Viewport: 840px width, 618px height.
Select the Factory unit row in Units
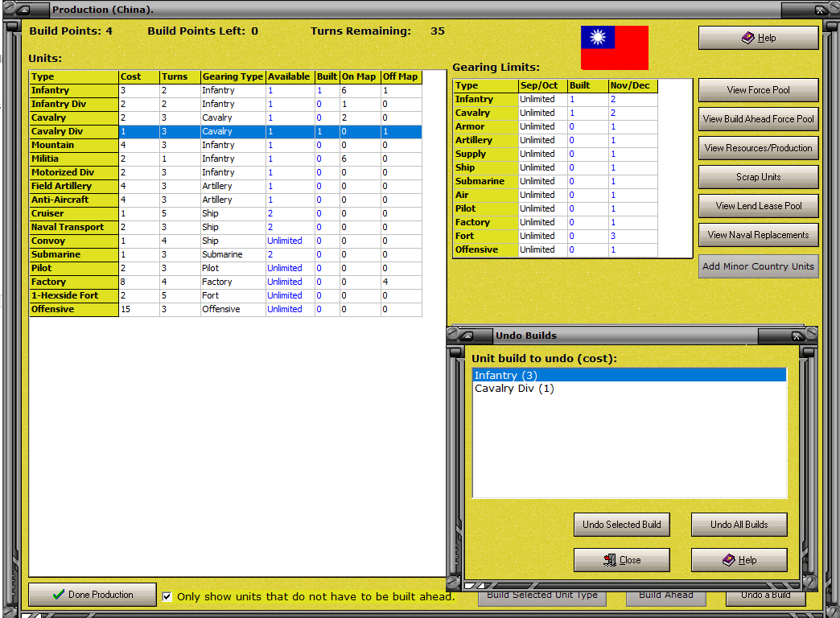225,282
